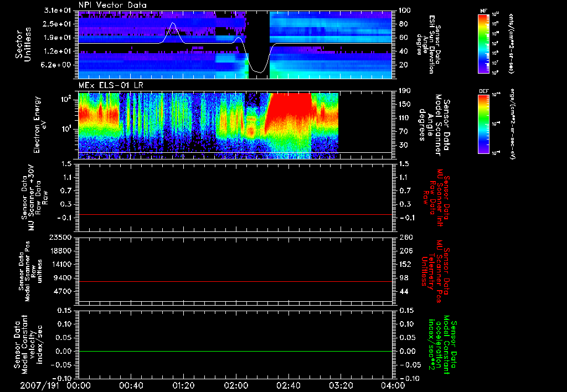Click the 1.9e+01 sector tick value

[x=58, y=38]
